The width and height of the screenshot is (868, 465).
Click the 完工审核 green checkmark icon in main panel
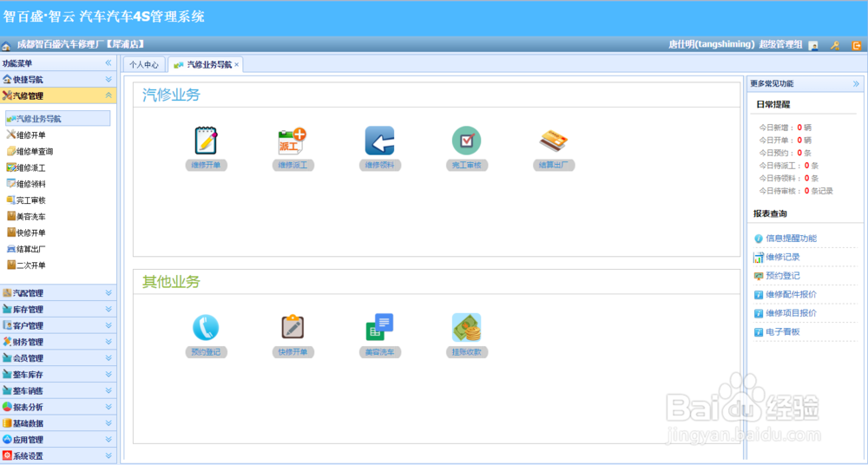tap(466, 141)
